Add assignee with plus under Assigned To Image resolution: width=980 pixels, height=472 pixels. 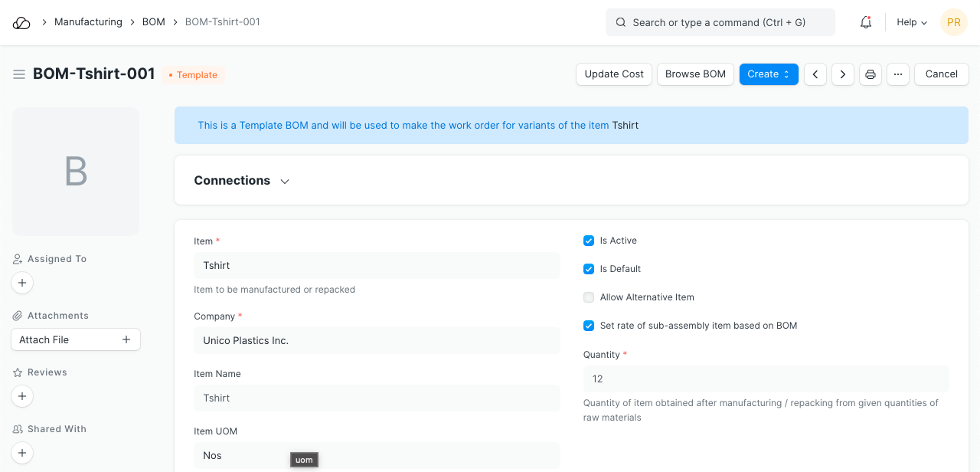pyautogui.click(x=22, y=284)
